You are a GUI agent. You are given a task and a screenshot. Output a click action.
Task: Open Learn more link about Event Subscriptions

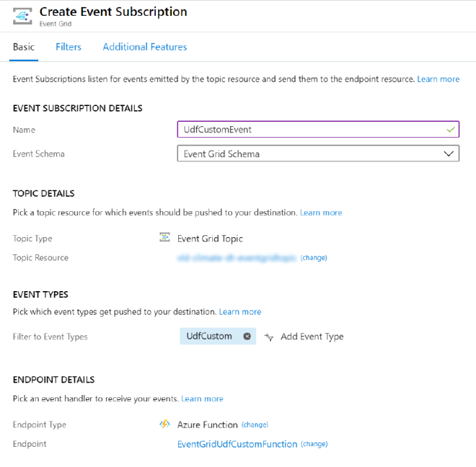(438, 79)
